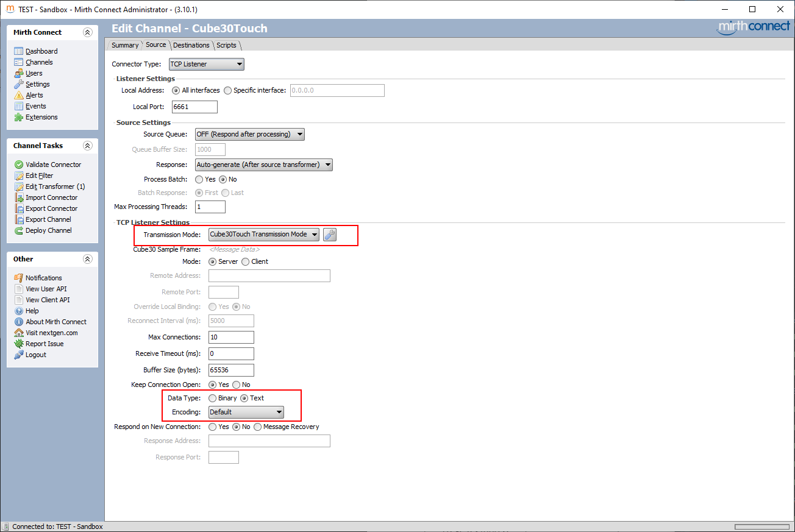Open the Encoding dropdown
Viewport: 795px width, 532px height.
coord(246,412)
